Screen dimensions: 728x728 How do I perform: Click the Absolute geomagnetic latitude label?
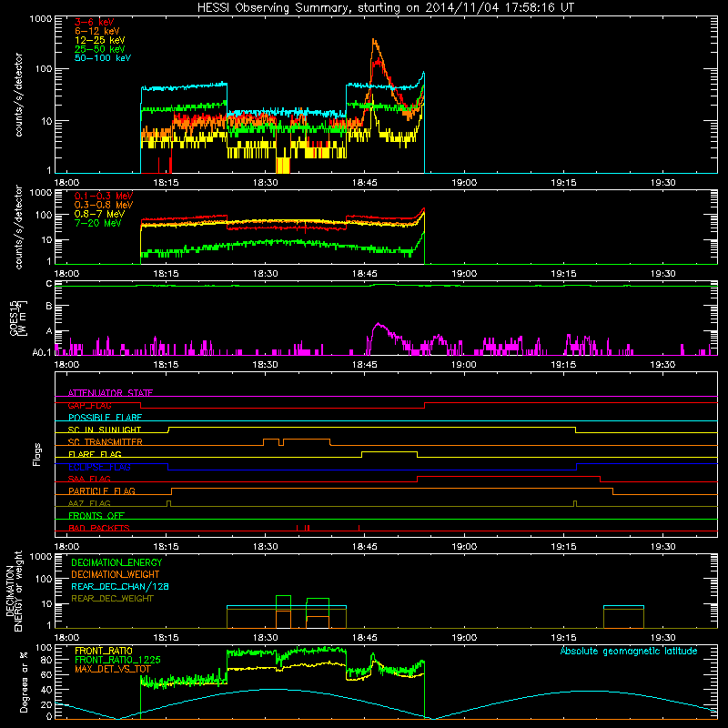click(629, 651)
